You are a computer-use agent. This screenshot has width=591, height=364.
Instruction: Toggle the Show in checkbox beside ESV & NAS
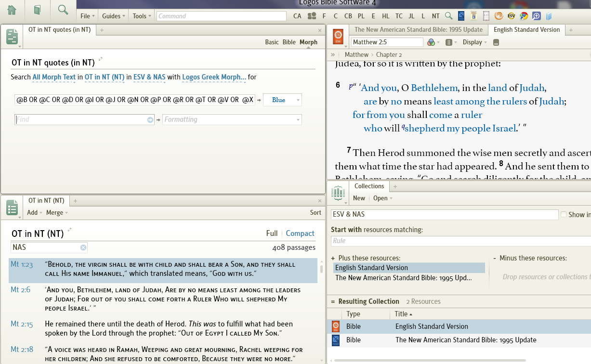[563, 214]
